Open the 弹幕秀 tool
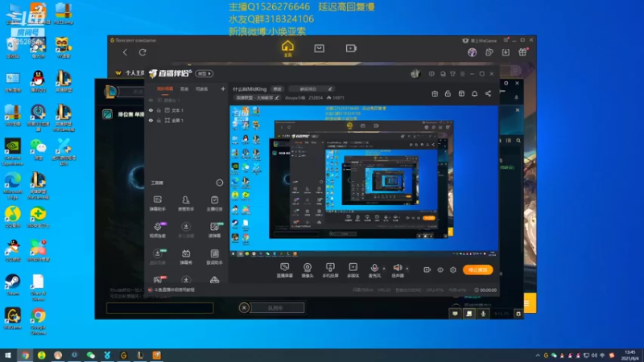 (x=186, y=257)
